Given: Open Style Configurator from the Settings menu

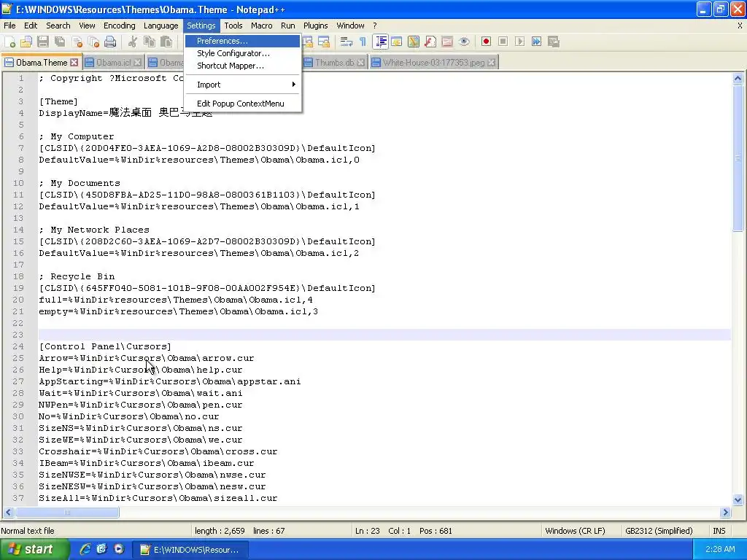Looking at the screenshot, I should tap(243, 53).
